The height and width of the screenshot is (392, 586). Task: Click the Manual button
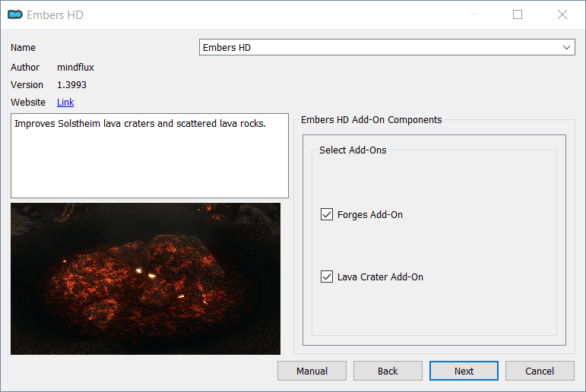tap(312, 371)
